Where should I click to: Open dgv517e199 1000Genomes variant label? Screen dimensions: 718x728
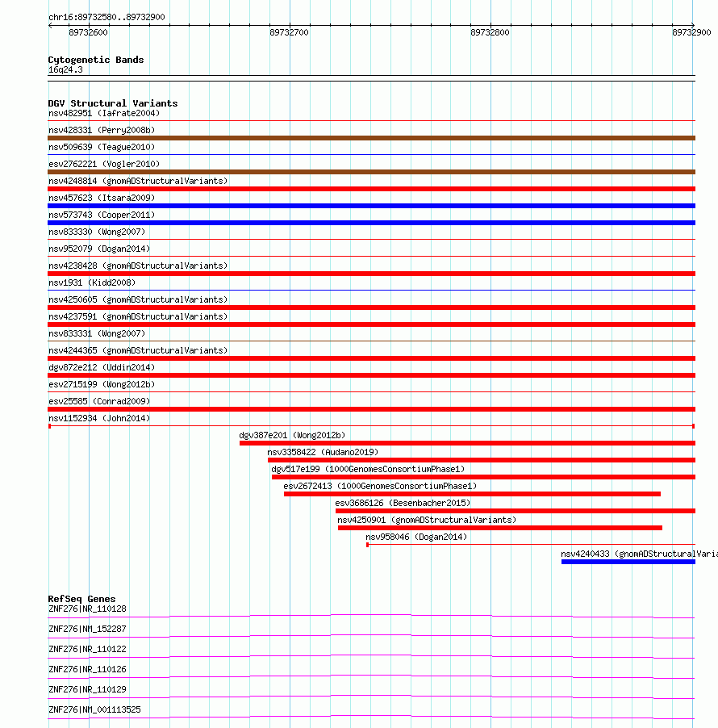(x=368, y=470)
